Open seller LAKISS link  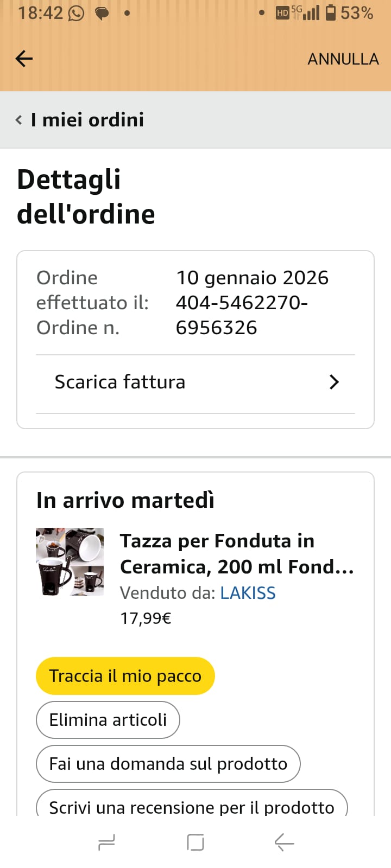pyautogui.click(x=248, y=593)
